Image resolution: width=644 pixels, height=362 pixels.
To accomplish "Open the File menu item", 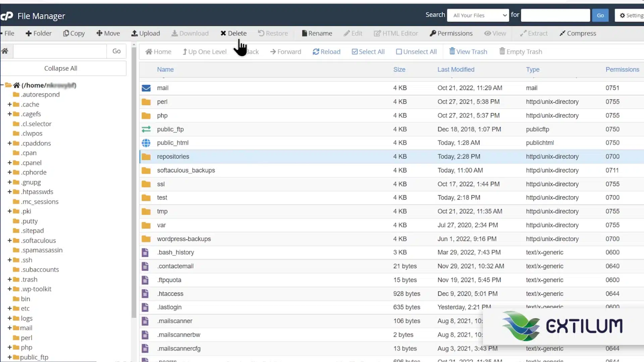I will pyautogui.click(x=7, y=33).
